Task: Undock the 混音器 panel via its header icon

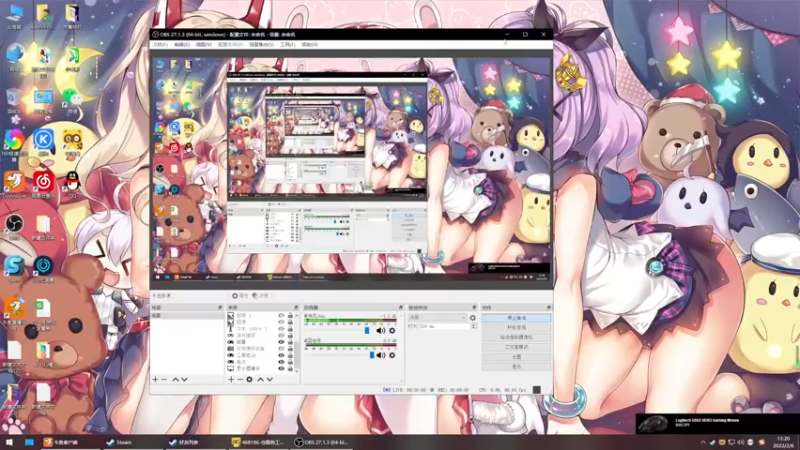Action: (401, 308)
